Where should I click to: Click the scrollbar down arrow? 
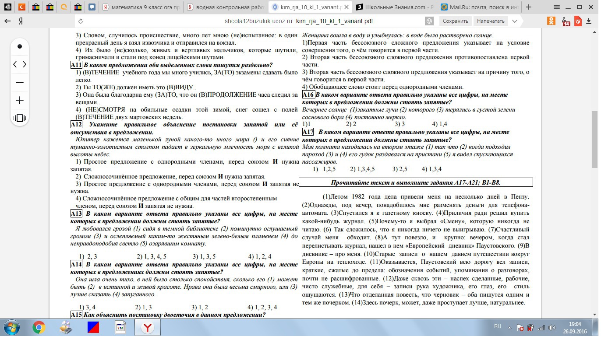(x=594, y=314)
